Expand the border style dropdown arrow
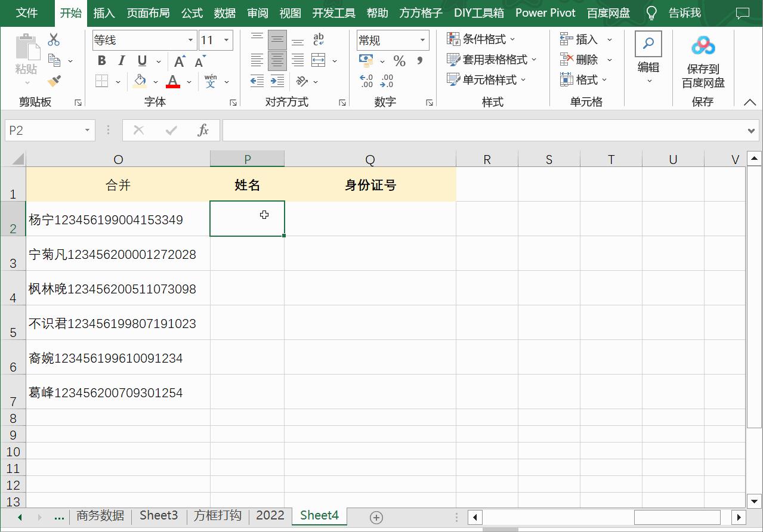Image resolution: width=763 pixels, height=532 pixels. 118,81
